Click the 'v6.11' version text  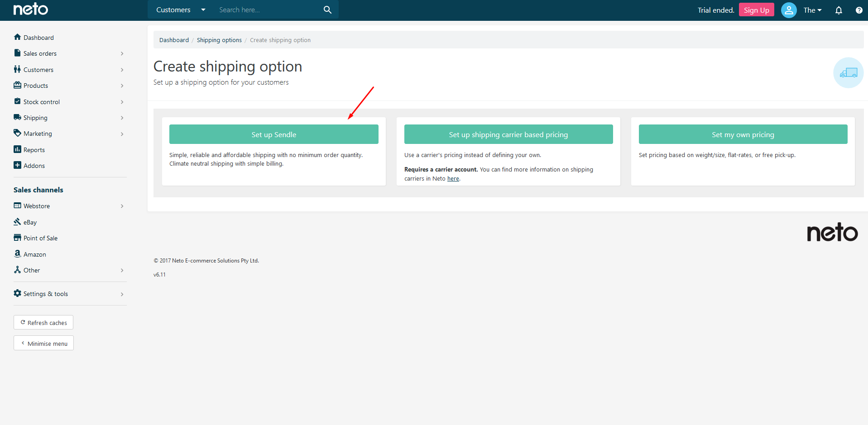159,275
